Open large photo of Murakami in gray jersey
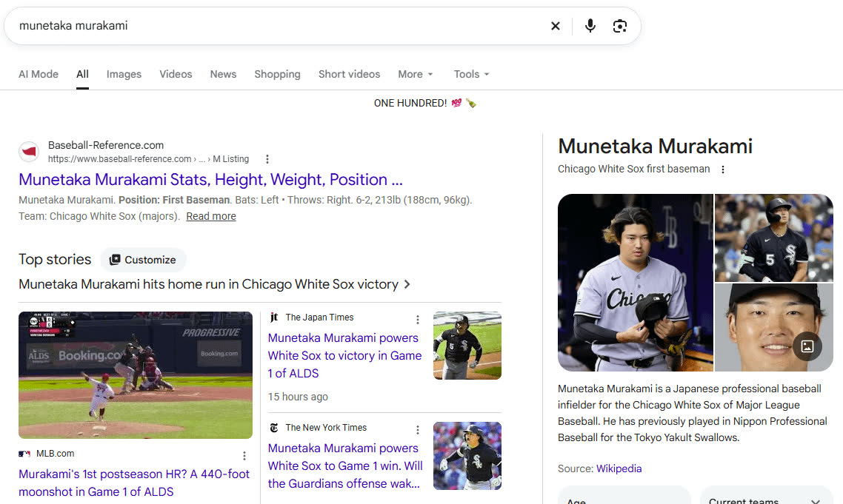The image size is (843, 504). coord(636,283)
